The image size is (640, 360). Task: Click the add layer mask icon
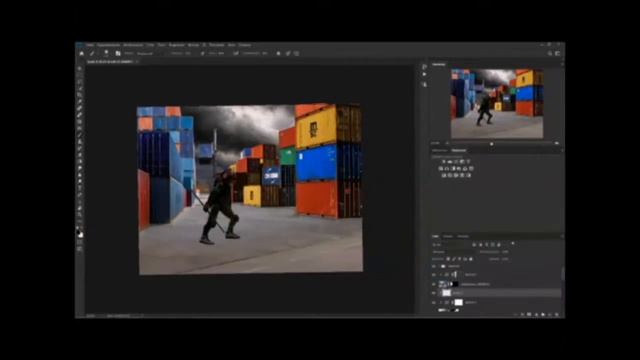pyautogui.click(x=529, y=315)
